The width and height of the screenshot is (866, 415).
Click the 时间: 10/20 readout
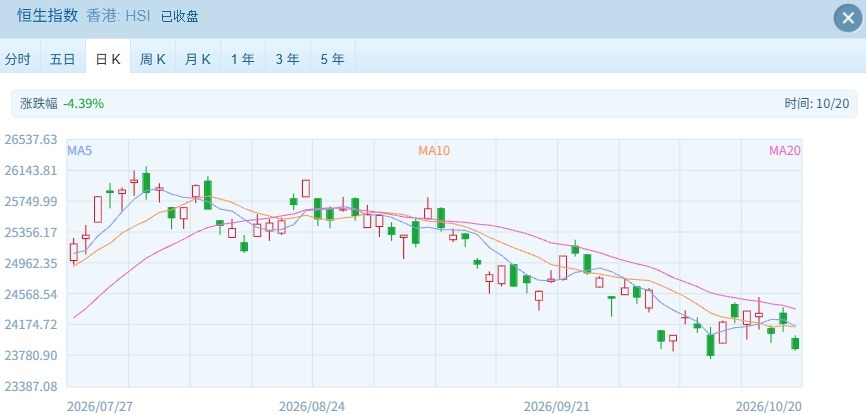coord(817,103)
